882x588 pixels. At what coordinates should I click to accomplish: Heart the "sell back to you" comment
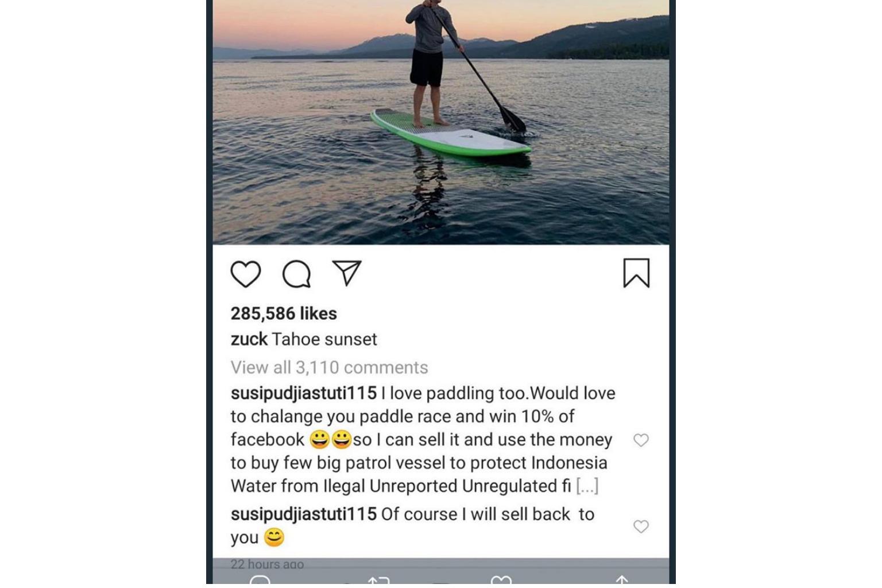coord(641,527)
